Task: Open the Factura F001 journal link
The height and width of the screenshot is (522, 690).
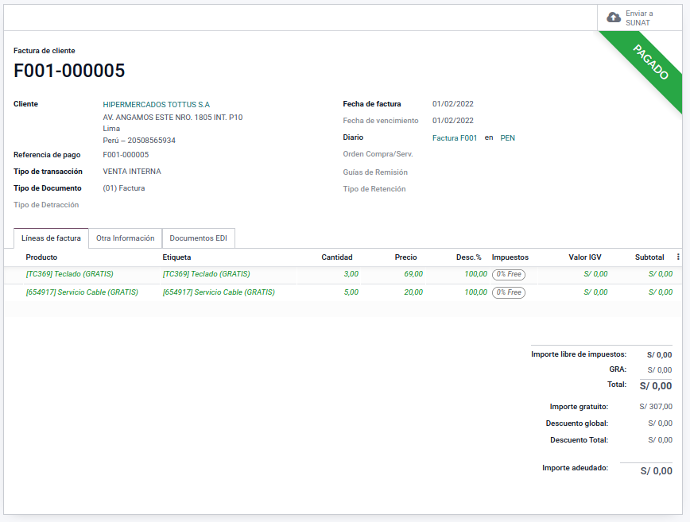Action: point(454,138)
